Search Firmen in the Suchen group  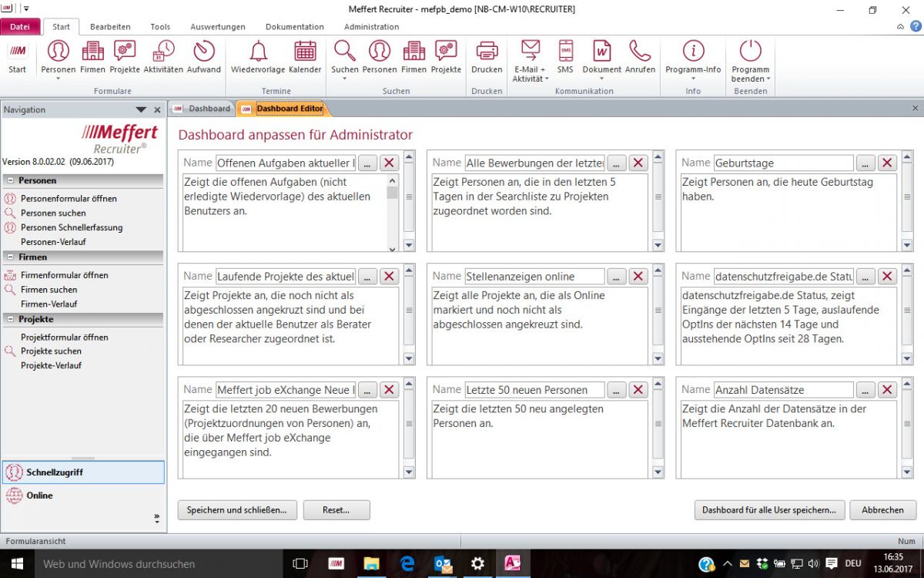pyautogui.click(x=413, y=56)
